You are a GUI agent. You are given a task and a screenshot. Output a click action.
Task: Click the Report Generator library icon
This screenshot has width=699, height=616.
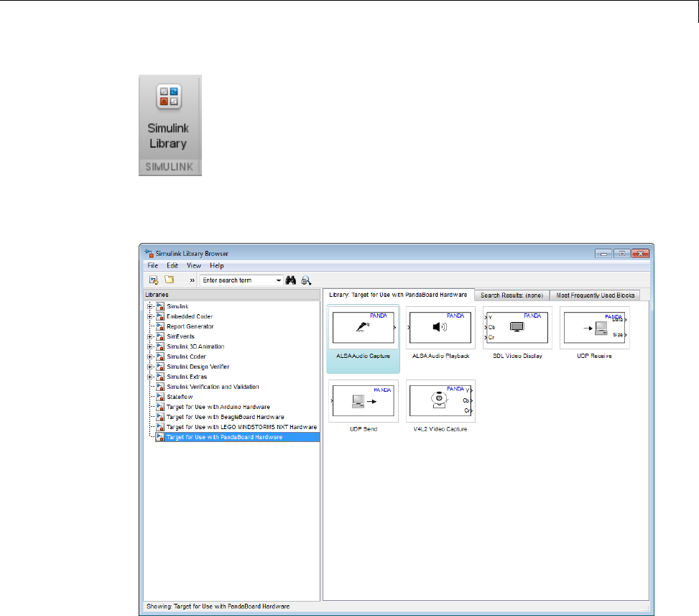pyautogui.click(x=160, y=326)
